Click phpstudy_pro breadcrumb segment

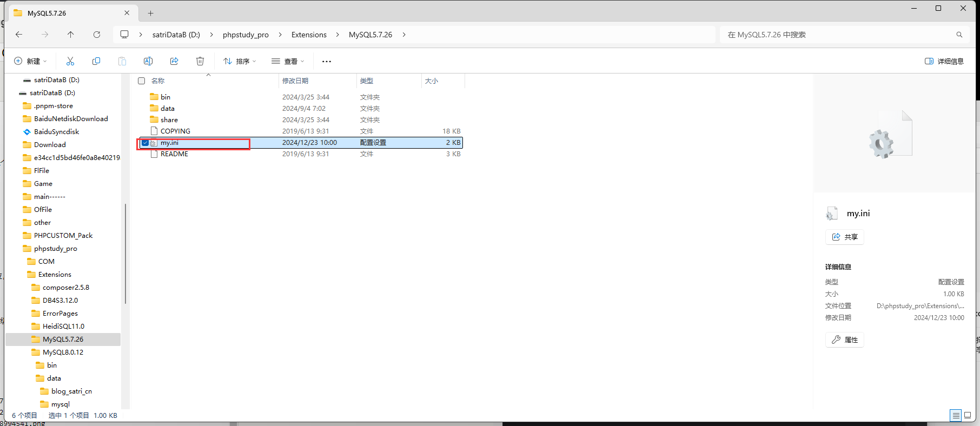tap(246, 35)
